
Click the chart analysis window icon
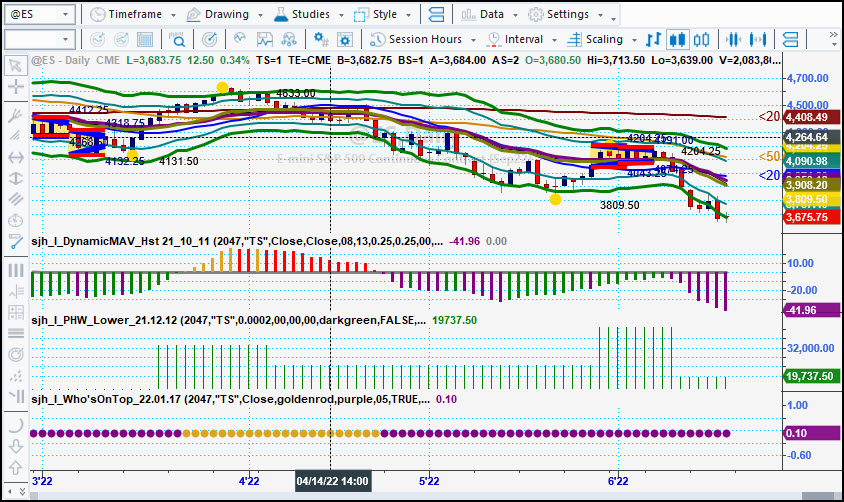click(x=265, y=39)
